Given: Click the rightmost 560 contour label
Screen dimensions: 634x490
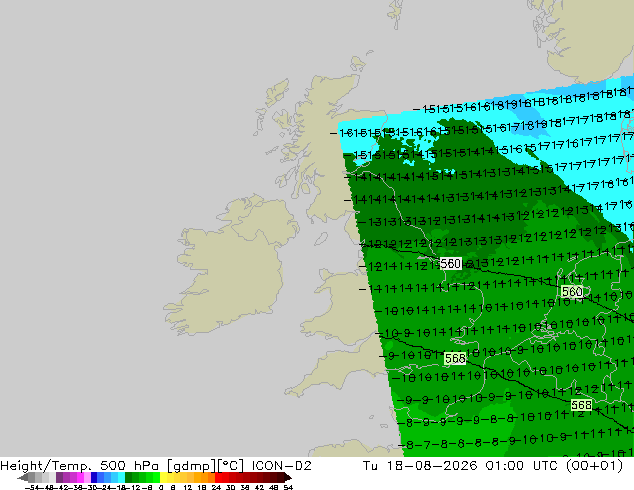Looking at the screenshot, I should pyautogui.click(x=572, y=291).
